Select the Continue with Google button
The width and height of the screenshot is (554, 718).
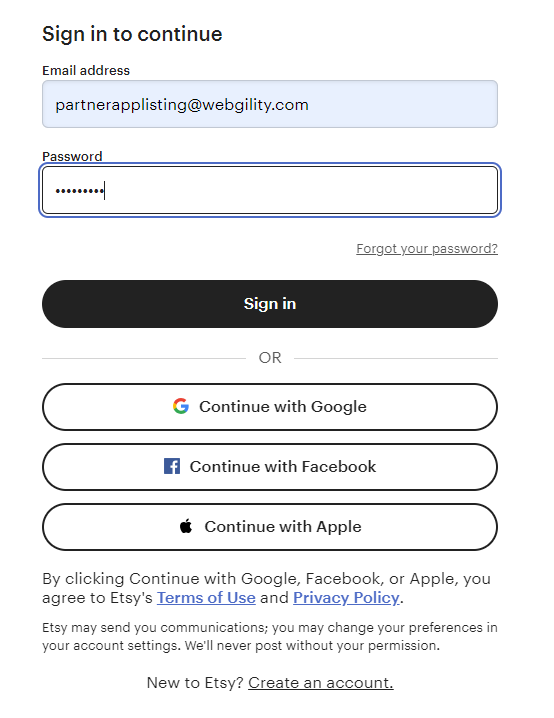click(270, 407)
